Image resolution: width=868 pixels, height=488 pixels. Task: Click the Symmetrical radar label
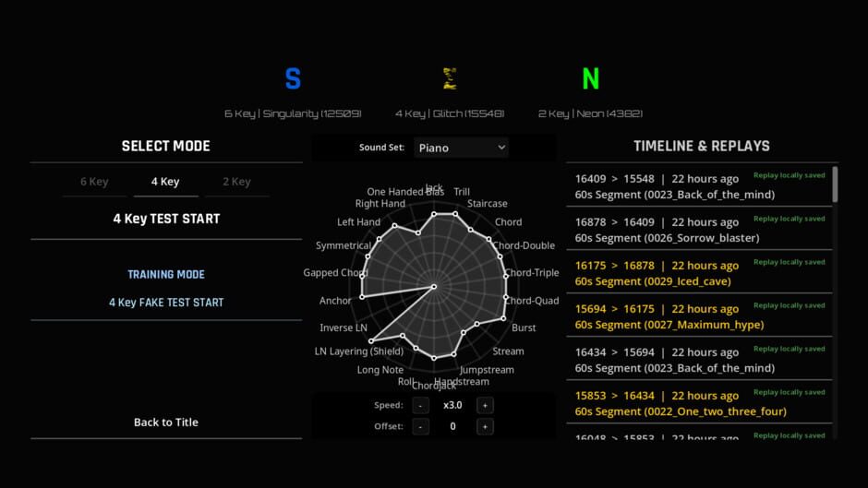tap(344, 245)
